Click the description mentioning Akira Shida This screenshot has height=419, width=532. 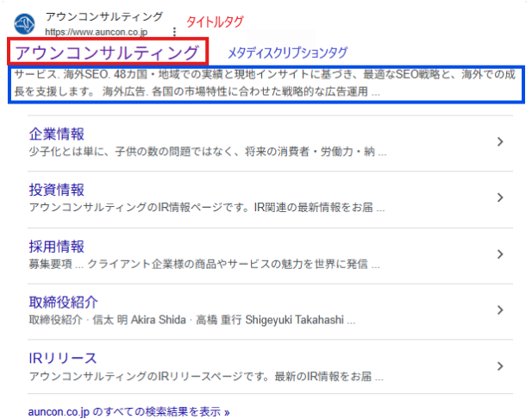pos(192,320)
